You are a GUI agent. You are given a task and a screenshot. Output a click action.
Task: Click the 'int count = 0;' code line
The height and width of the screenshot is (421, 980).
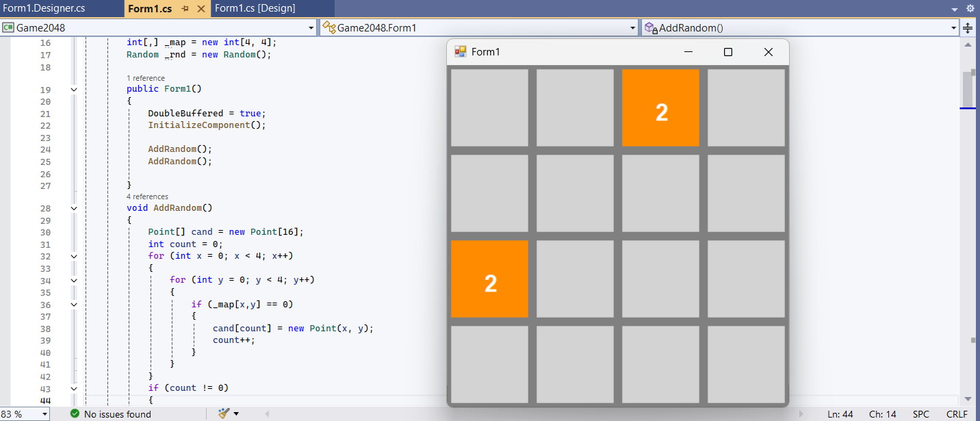coord(185,244)
